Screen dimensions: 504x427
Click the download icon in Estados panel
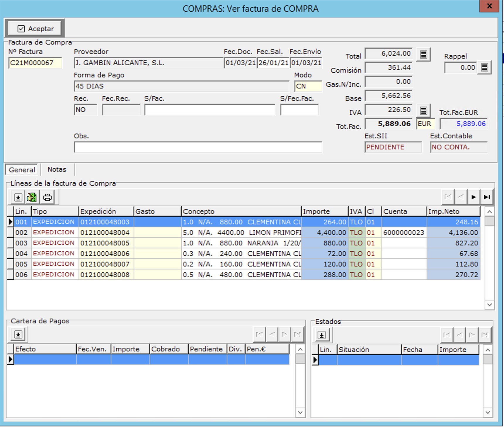point(322,335)
